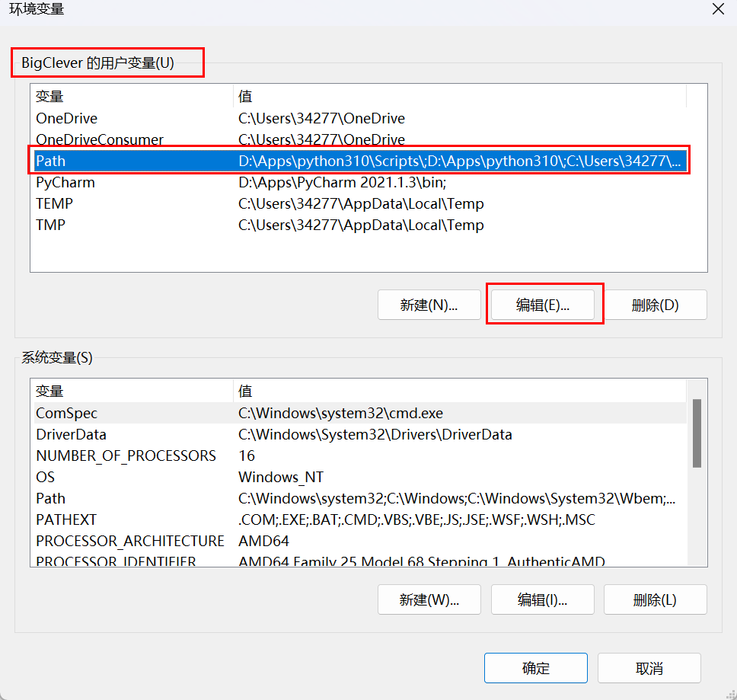
Task: Select the OneDrive user variable row
Action: pyautogui.click(x=360, y=118)
